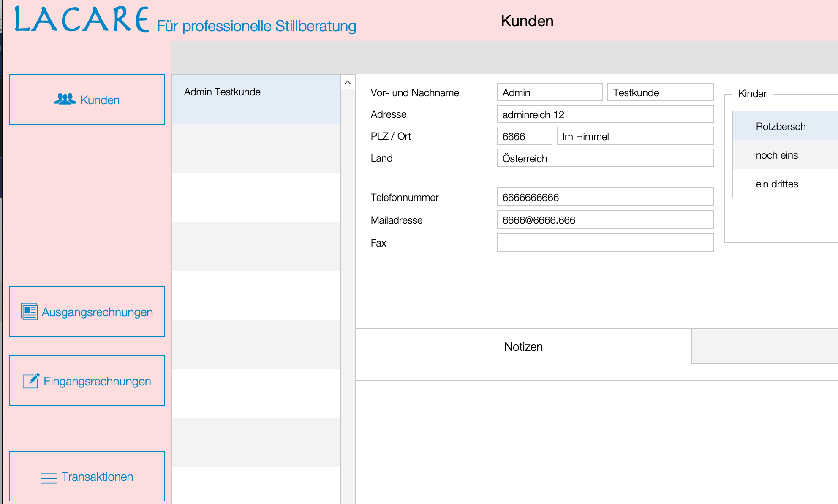
Task: Switch to the blank tab beside Notizen
Action: [764, 347]
